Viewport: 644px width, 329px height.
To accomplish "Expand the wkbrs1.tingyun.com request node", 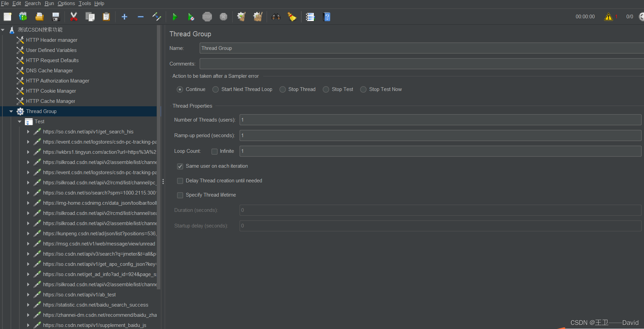I will [28, 152].
